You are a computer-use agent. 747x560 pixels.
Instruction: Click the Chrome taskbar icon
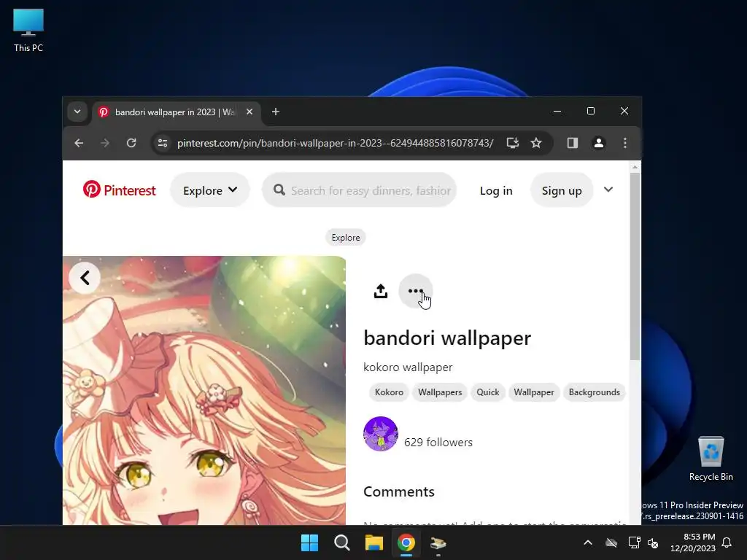[406, 542]
